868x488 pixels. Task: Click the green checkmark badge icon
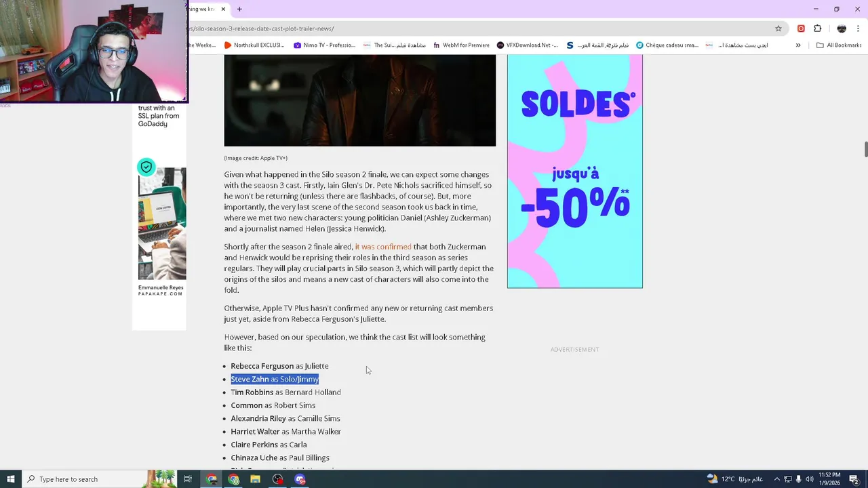point(146,167)
